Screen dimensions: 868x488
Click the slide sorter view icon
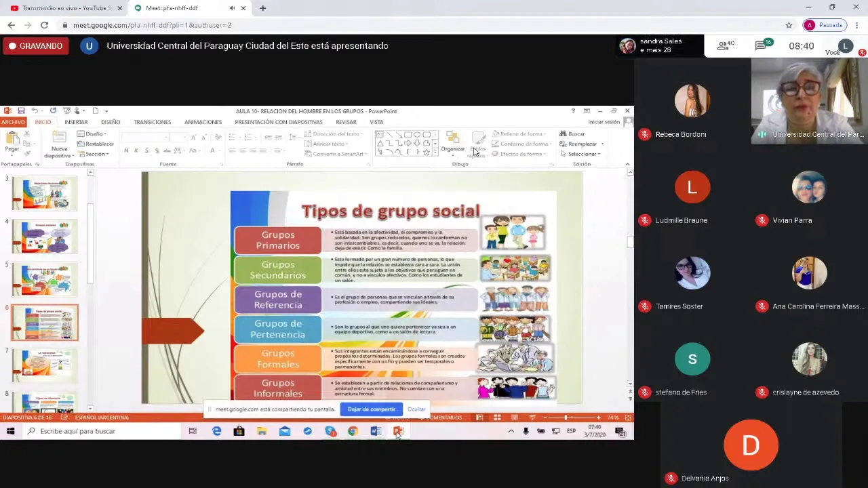(x=497, y=418)
